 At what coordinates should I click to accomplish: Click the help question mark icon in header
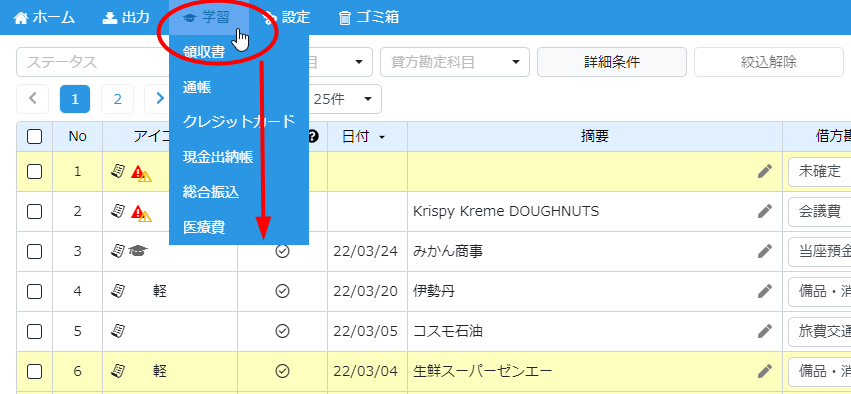pyautogui.click(x=313, y=137)
